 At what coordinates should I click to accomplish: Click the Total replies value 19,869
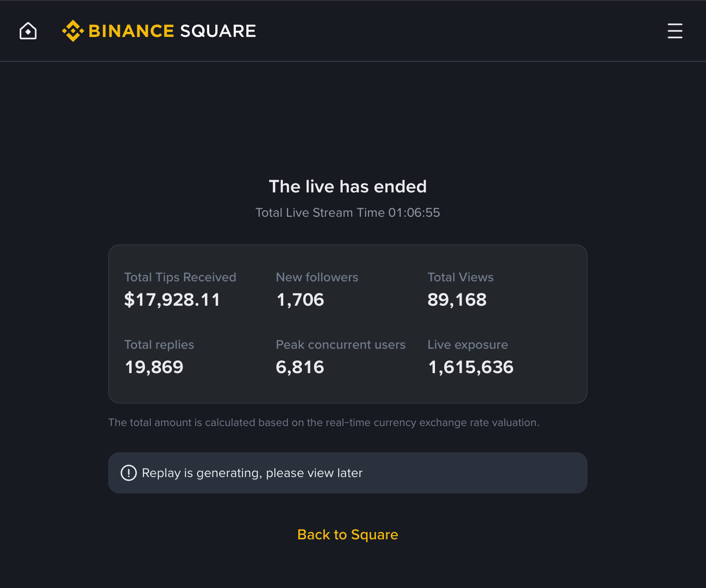click(154, 367)
